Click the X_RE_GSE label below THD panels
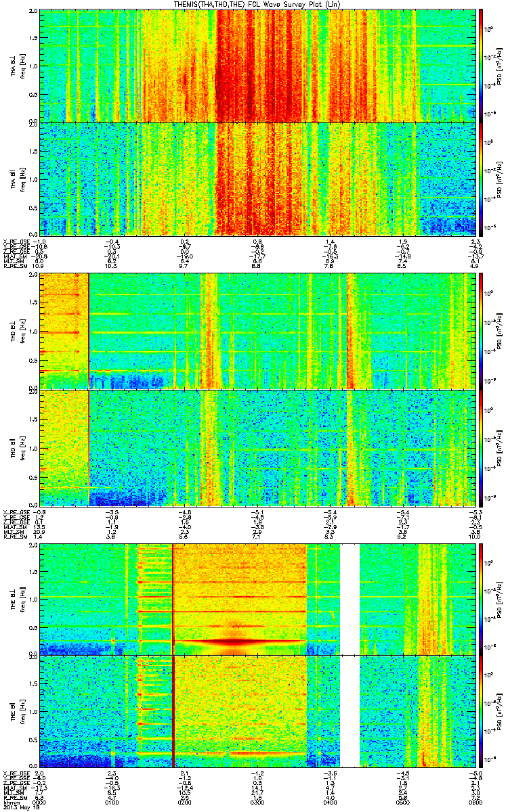Screen dimensions: 508x812 [16, 511]
